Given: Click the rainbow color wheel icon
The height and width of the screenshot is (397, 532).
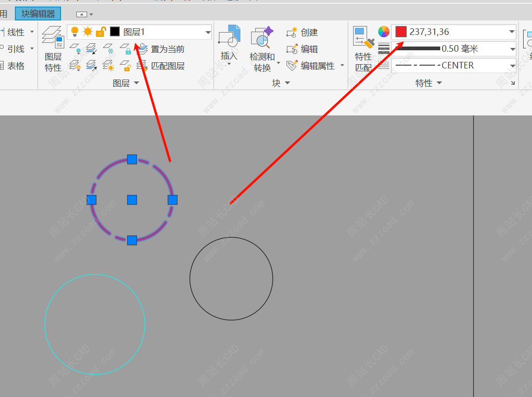Looking at the screenshot, I should (383, 32).
